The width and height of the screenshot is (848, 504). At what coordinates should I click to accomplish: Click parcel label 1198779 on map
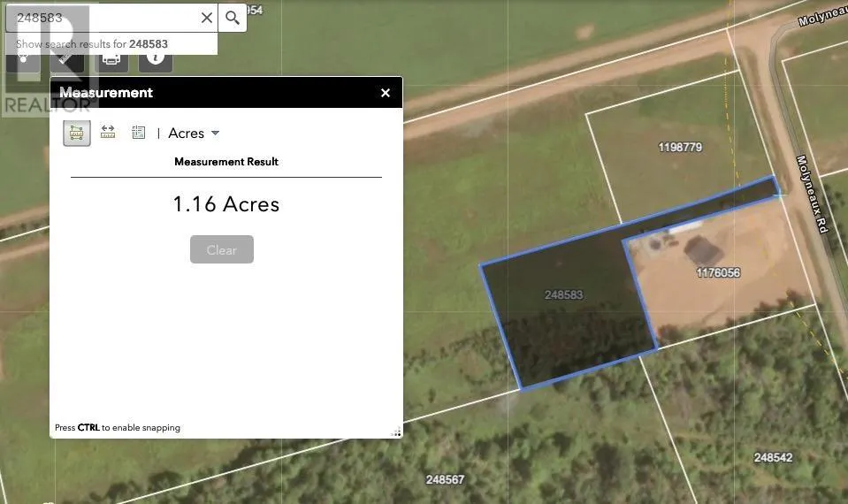point(680,147)
